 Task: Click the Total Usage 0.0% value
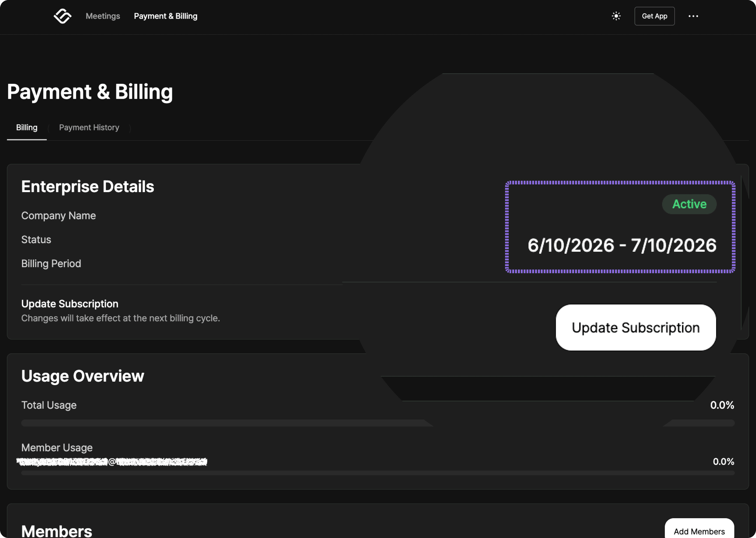tap(722, 405)
